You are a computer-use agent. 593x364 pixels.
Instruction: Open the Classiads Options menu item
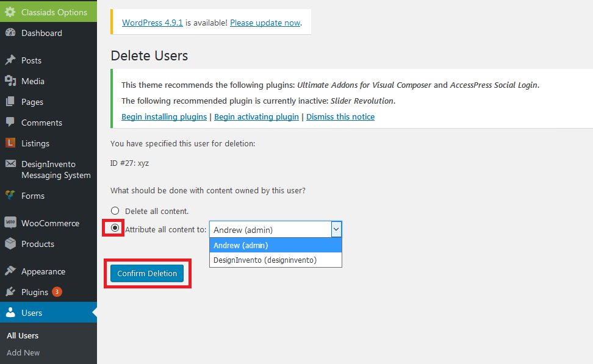pos(48,12)
